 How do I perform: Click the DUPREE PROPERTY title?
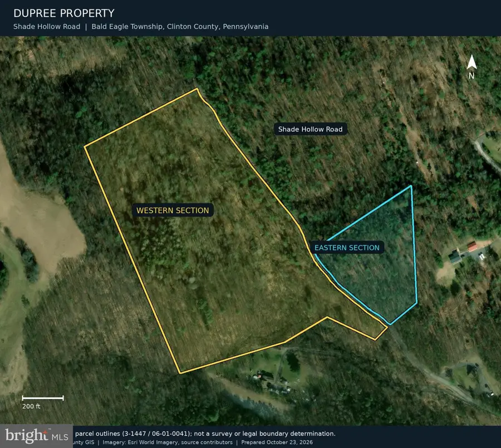64,13
